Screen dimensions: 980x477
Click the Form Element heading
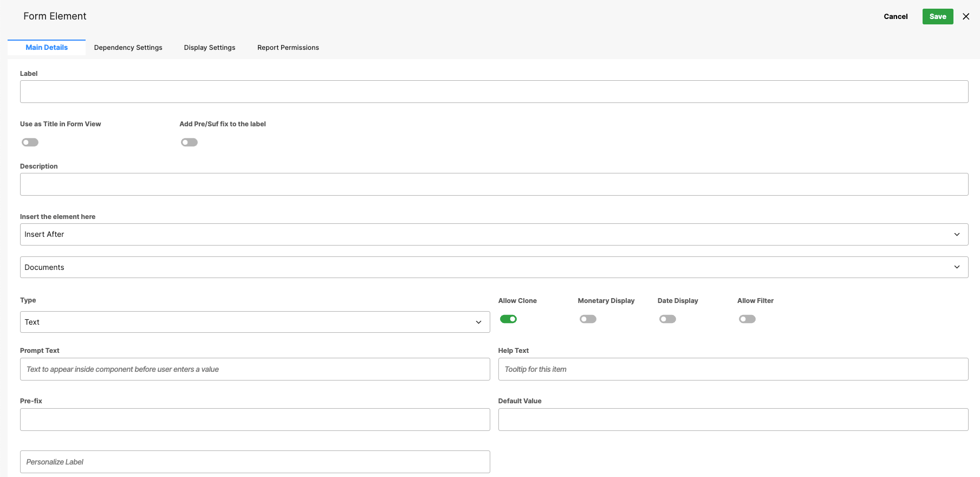[x=55, y=16]
